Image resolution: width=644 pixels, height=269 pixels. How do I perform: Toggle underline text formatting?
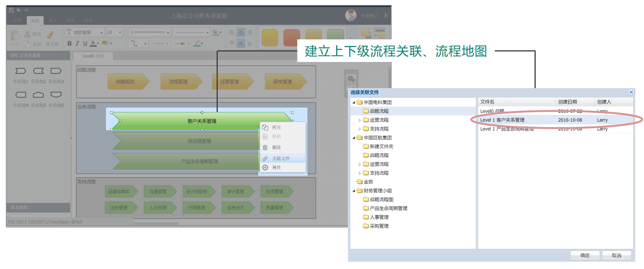85,43
